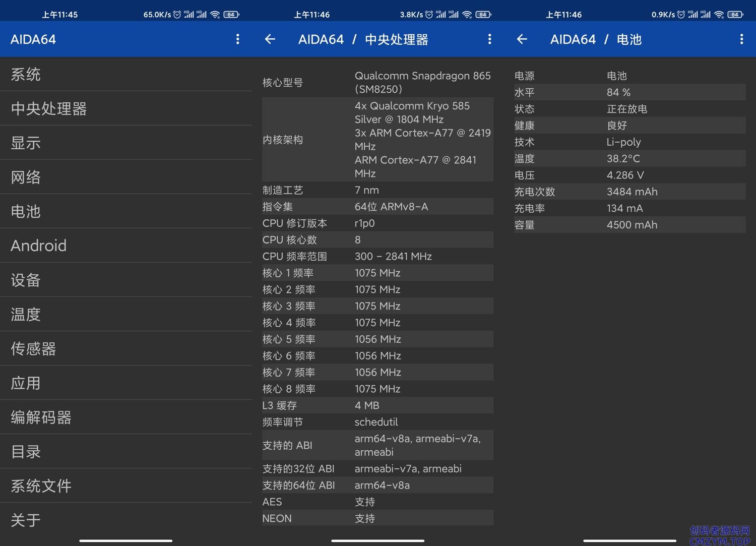Viewport: 756px width, 546px height.
Task: Go back from the 电池 screen
Action: pos(522,39)
